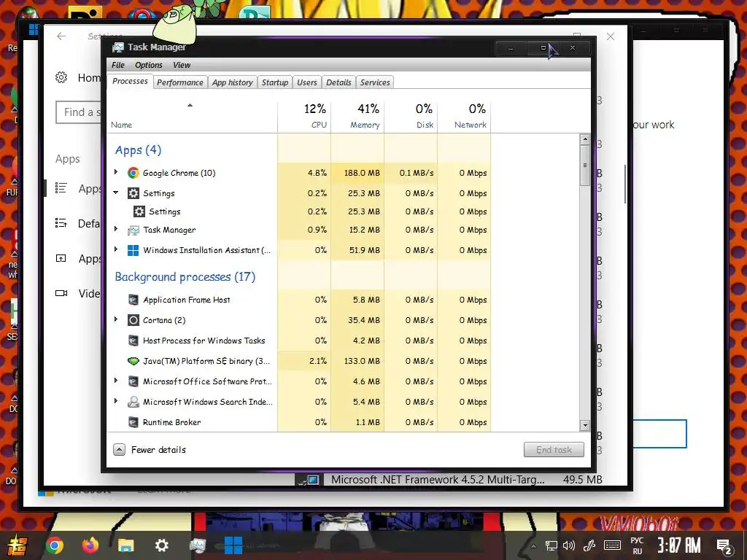Click the Settings parent process gear icon
Image resolution: width=747 pixels, height=560 pixels.
pyautogui.click(x=133, y=193)
